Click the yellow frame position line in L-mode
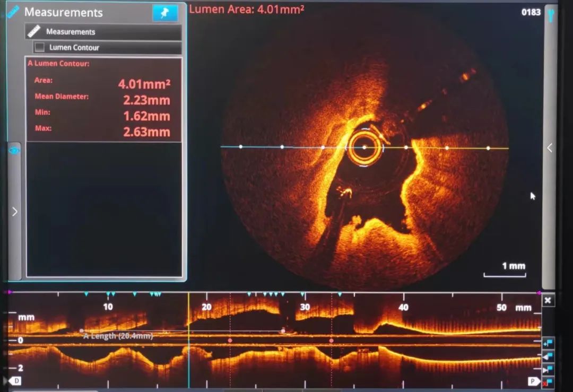573x392 pixels. [x=189, y=339]
